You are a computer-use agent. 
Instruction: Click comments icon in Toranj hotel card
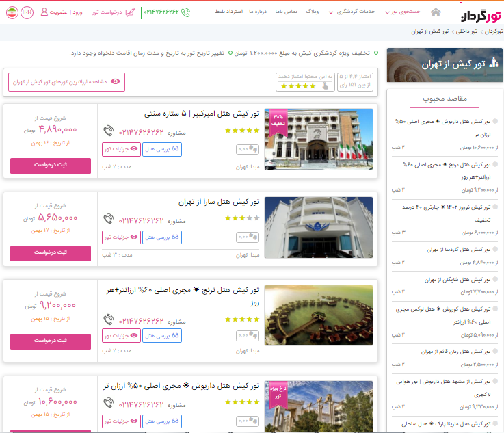[x=248, y=336]
